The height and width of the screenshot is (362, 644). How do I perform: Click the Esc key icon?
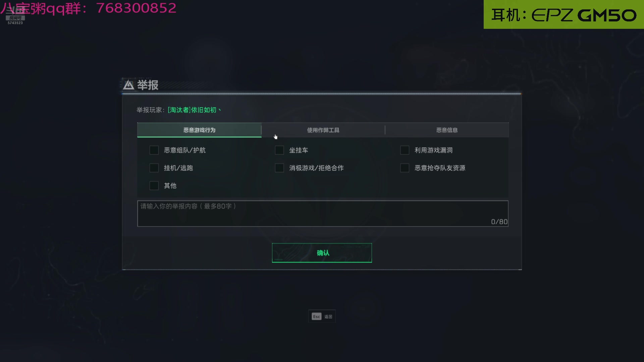click(317, 316)
